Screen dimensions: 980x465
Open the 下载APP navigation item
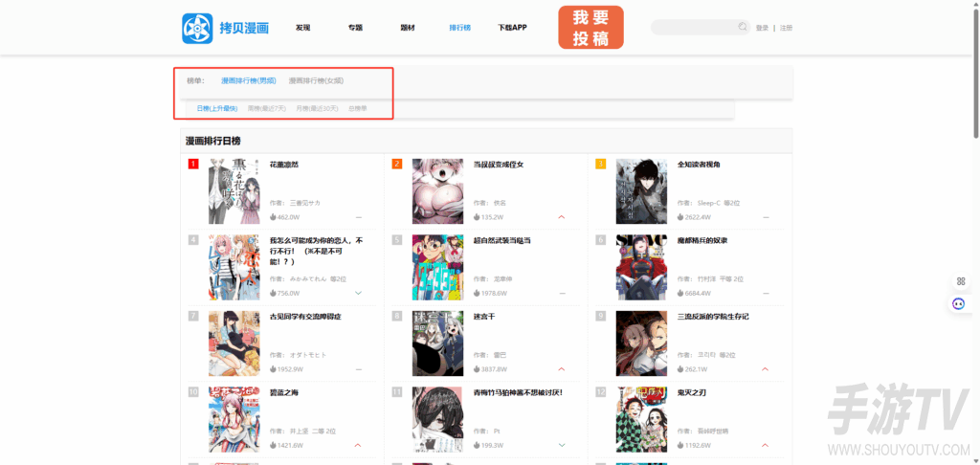point(513,28)
